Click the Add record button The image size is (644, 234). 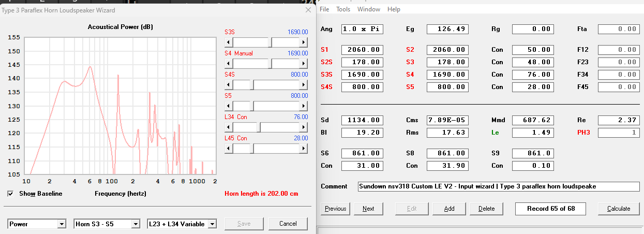point(450,209)
